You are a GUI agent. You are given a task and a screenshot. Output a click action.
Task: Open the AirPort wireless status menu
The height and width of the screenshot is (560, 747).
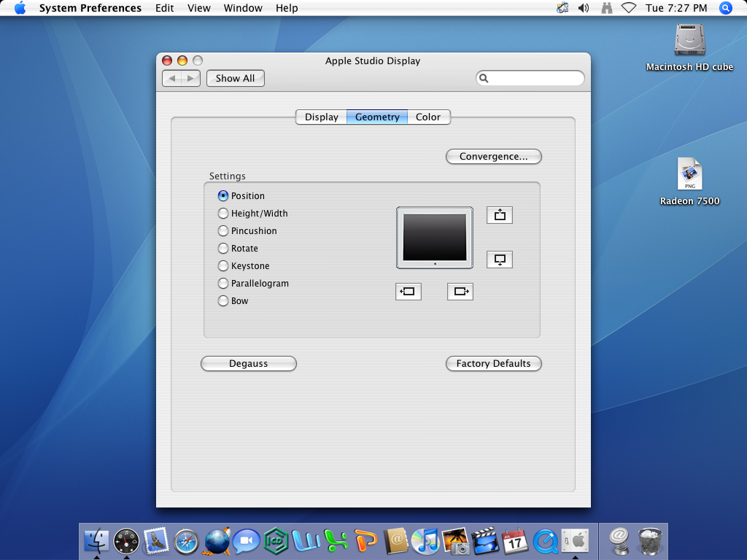[x=629, y=8]
